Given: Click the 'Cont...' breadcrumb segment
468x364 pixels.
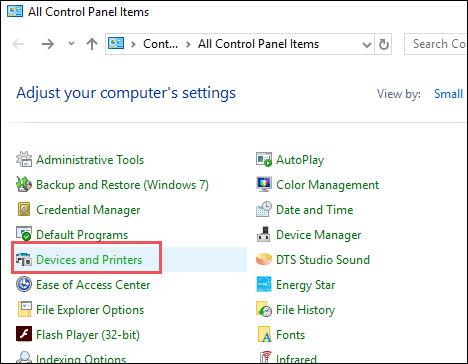Looking at the screenshot, I should 160,44.
